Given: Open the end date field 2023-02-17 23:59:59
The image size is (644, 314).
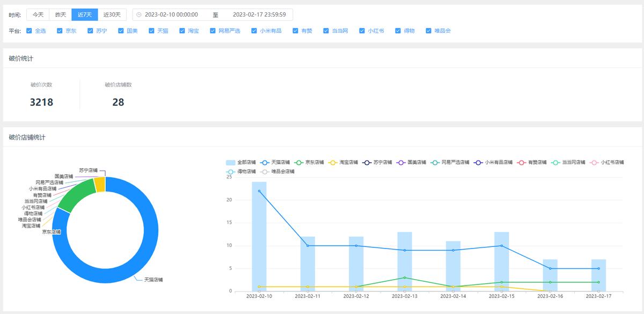Looking at the screenshot, I should pyautogui.click(x=259, y=15).
